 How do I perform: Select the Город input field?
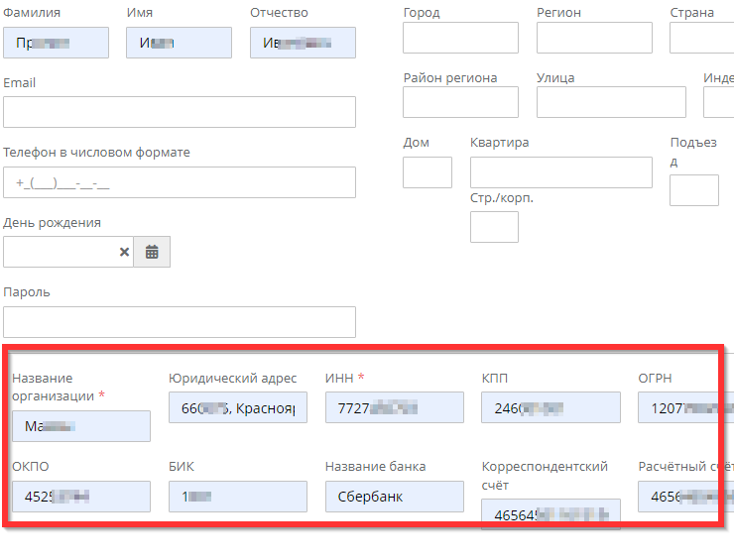click(x=460, y=38)
